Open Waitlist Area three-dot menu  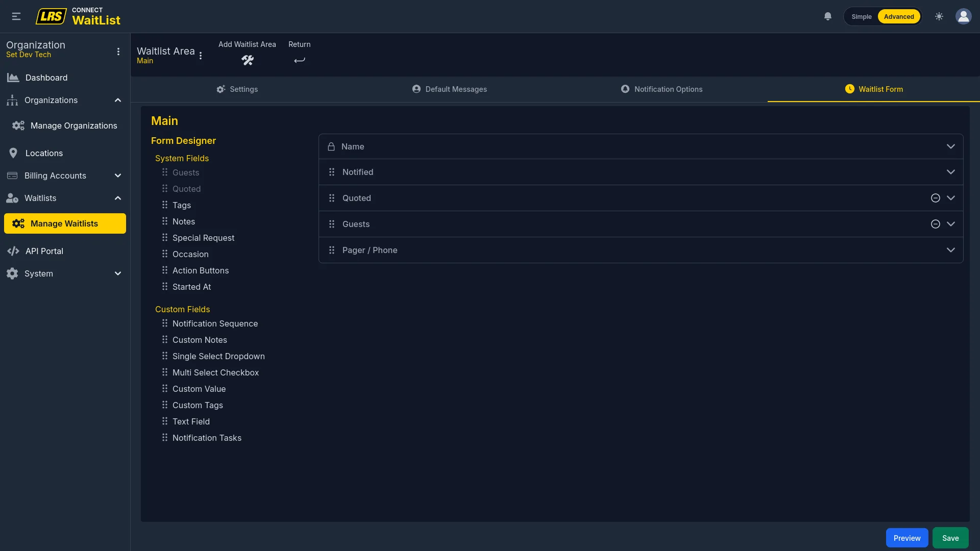[201, 56]
